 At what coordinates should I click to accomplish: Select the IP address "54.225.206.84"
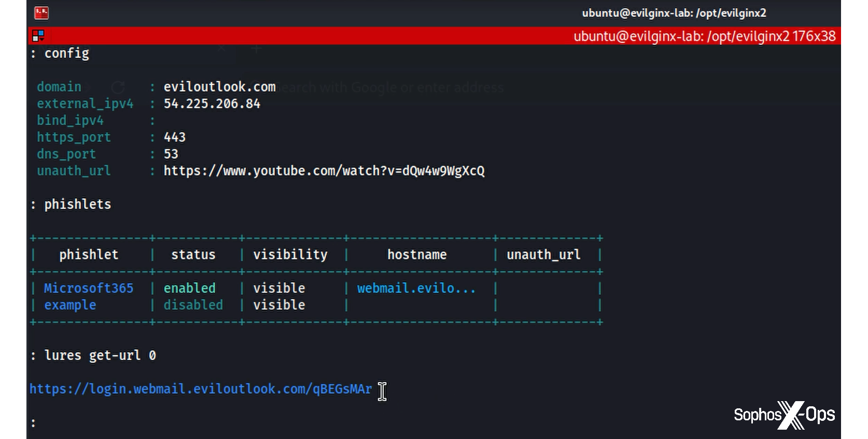[212, 104]
